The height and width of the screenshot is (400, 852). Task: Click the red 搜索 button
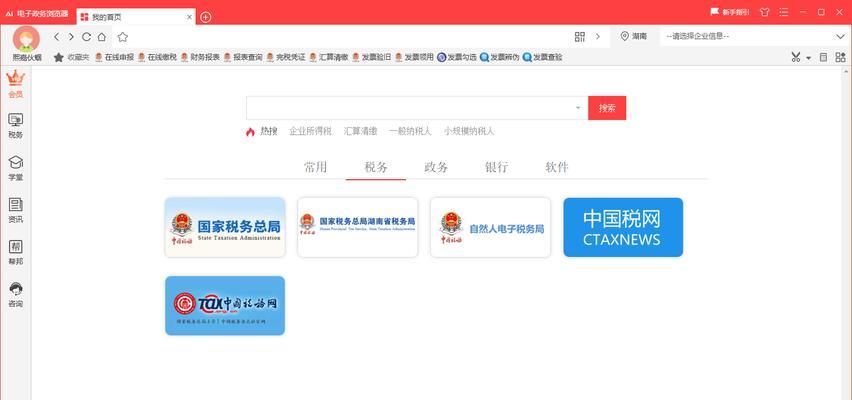pyautogui.click(x=607, y=108)
